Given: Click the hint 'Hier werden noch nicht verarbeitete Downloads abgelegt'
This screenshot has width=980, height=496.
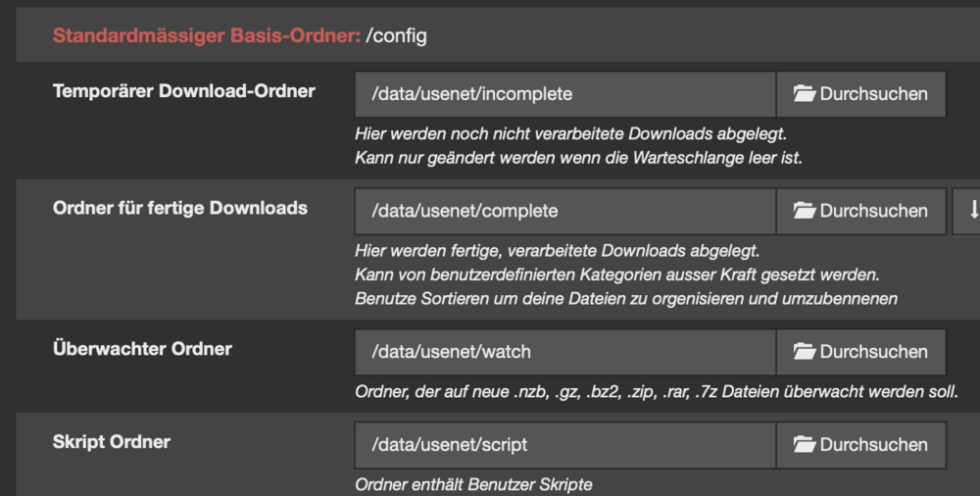Looking at the screenshot, I should pos(570,134).
